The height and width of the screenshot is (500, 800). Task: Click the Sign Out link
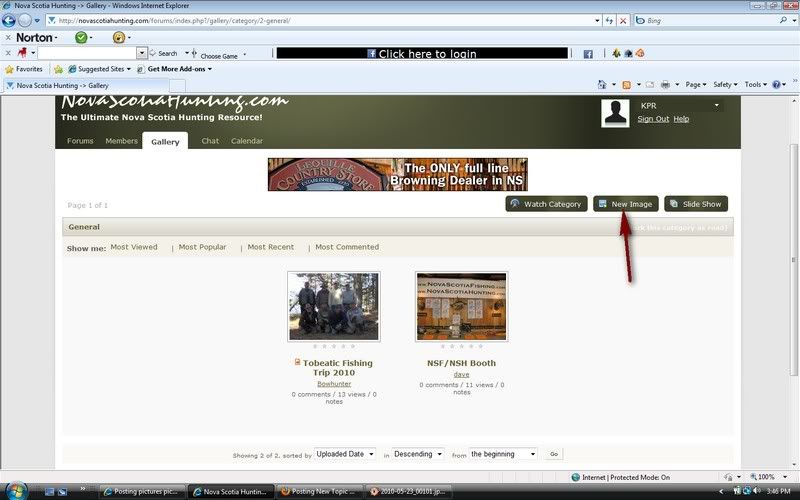653,119
